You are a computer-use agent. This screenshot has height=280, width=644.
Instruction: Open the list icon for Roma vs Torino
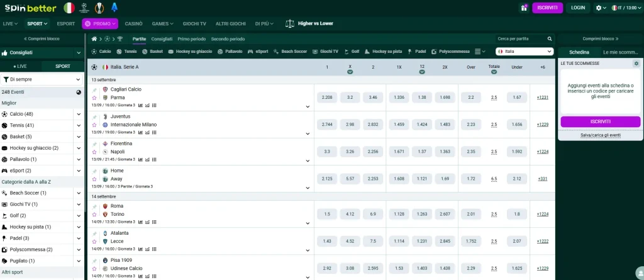coord(154,222)
